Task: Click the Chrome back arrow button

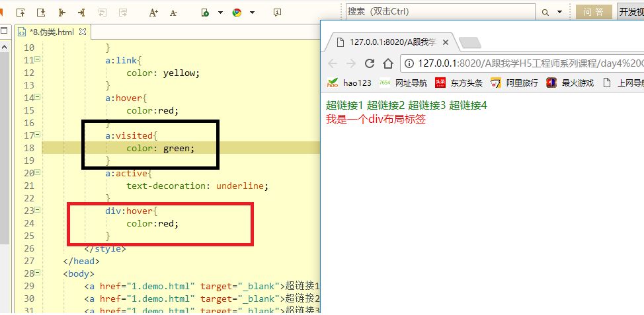Action: [x=333, y=63]
